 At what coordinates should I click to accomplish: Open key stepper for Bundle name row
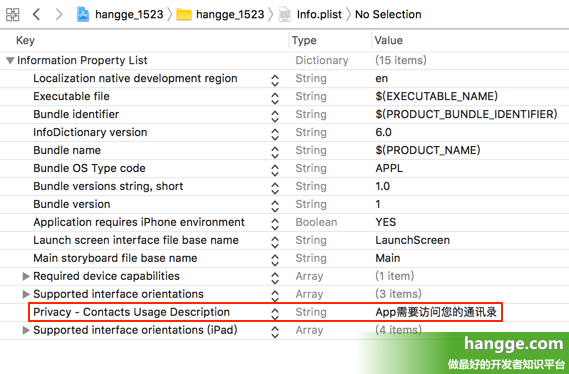pyautogui.click(x=275, y=152)
